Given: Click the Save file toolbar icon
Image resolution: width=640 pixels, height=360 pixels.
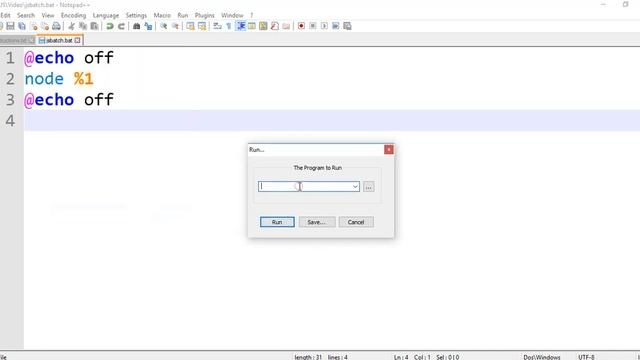Looking at the screenshot, I should [x=11, y=26].
